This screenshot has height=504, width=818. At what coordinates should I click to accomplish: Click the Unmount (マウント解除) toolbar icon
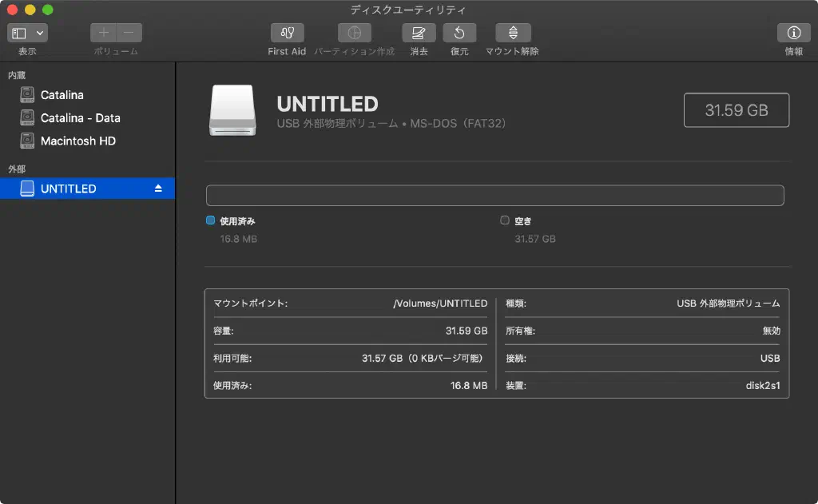512,33
